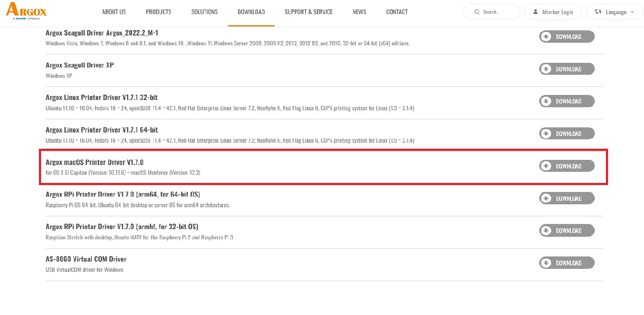Click the Language globe icon
Image resolution: width=644 pixels, height=315 pixels.
[598, 12]
